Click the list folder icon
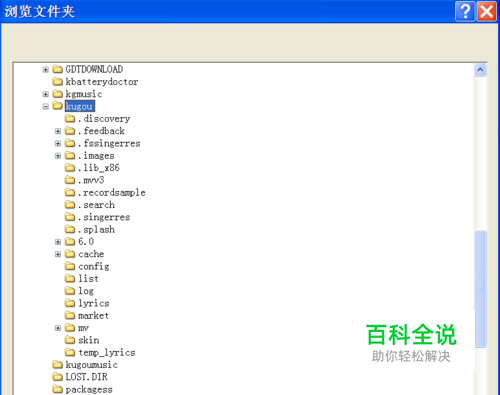Image resolution: width=500 pixels, height=395 pixels. (x=70, y=278)
